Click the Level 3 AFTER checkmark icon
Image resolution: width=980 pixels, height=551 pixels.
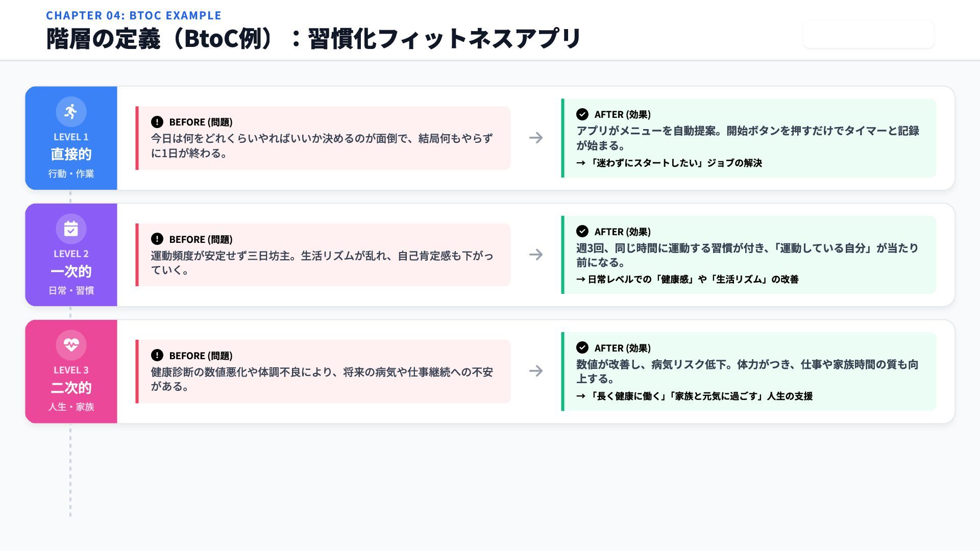point(582,347)
